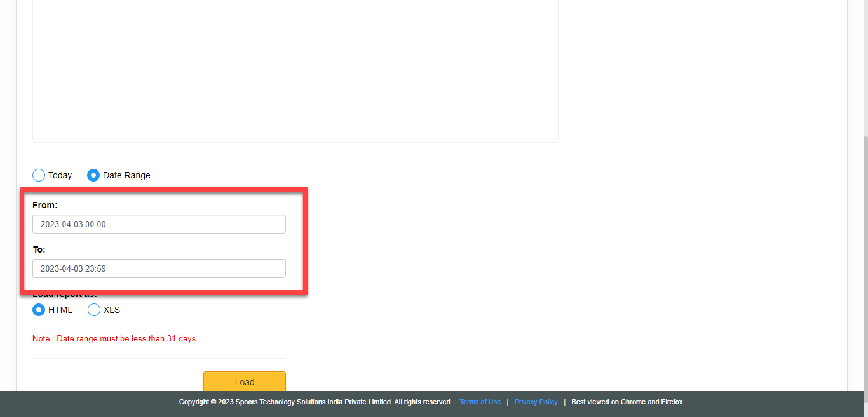Open the Terms of Use link
This screenshot has height=417, width=868.
pyautogui.click(x=480, y=402)
